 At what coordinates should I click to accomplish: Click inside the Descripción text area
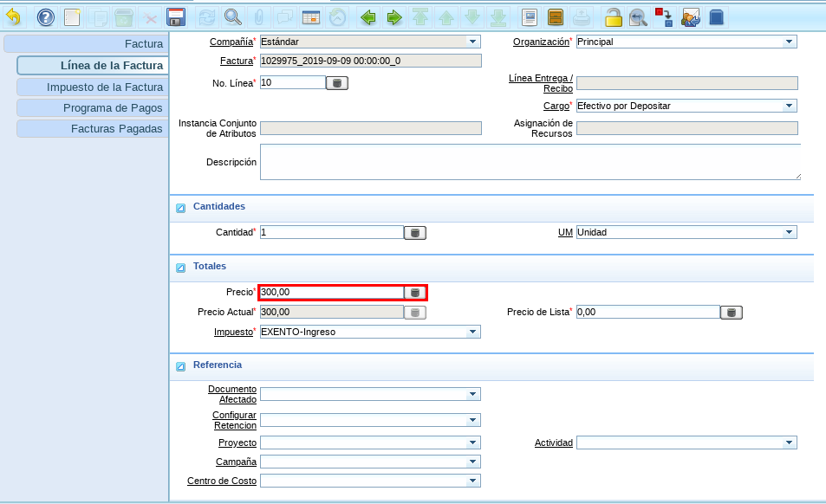[x=529, y=162]
